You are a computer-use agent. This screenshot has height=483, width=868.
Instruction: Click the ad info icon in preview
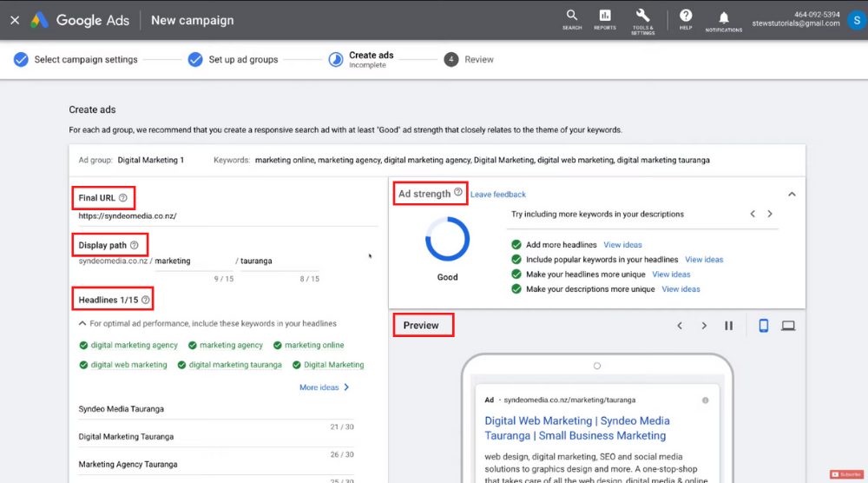pyautogui.click(x=705, y=400)
